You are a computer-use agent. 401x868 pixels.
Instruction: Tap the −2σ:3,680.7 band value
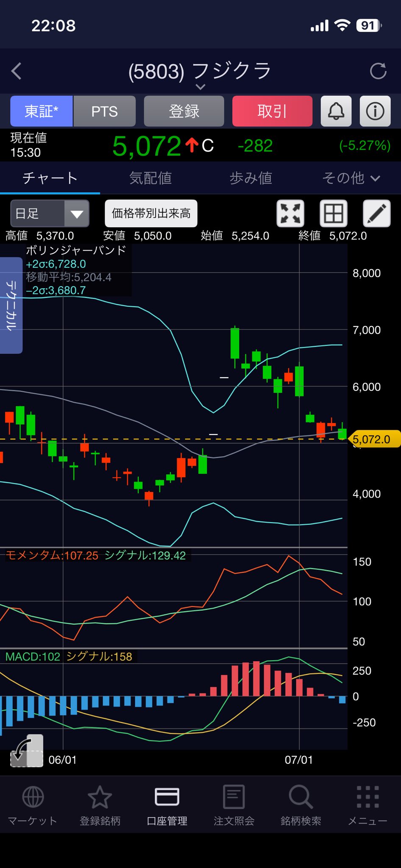click(56, 290)
